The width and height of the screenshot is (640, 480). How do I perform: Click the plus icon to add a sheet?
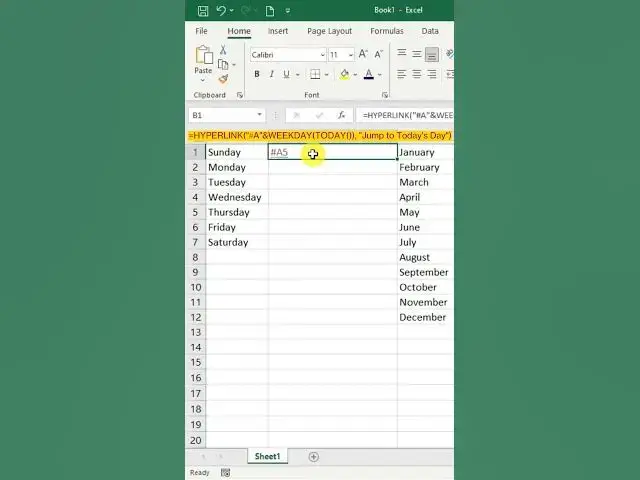click(313, 457)
